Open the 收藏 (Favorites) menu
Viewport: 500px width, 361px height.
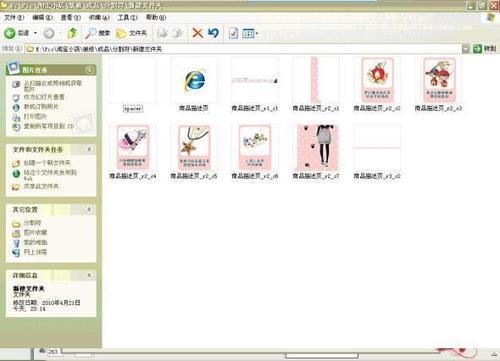tap(99, 17)
